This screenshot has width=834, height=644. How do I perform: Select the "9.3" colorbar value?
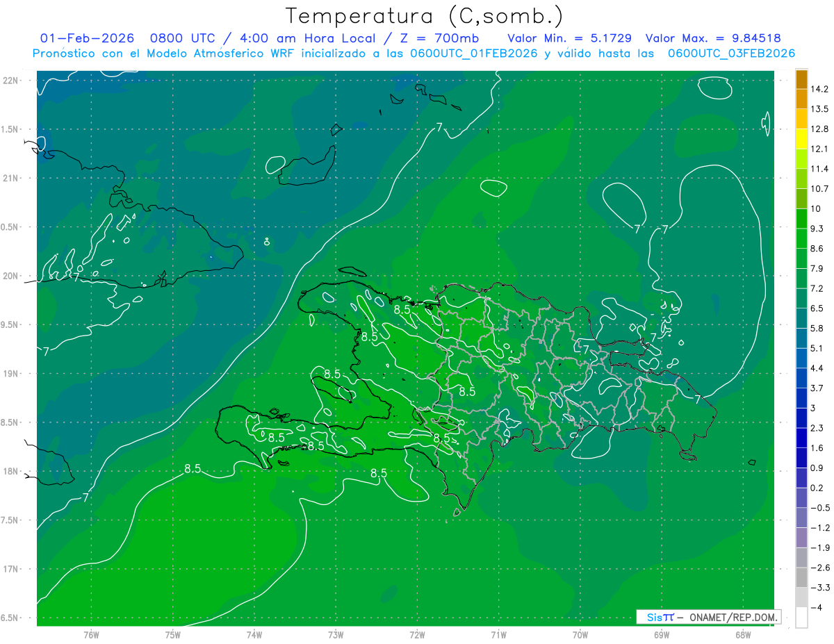[x=817, y=229]
